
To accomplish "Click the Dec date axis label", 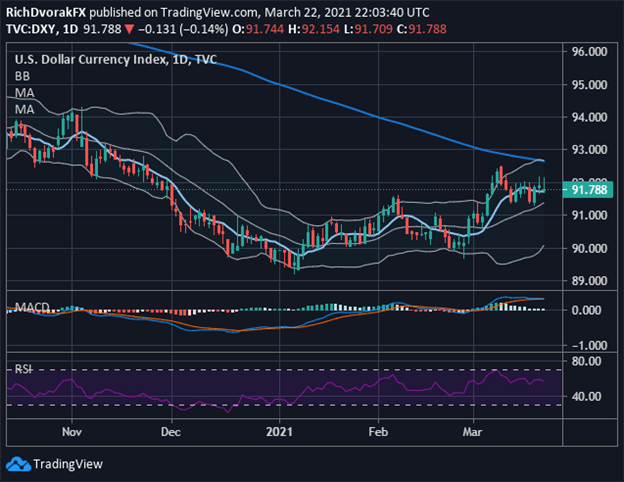I will pos(171,432).
